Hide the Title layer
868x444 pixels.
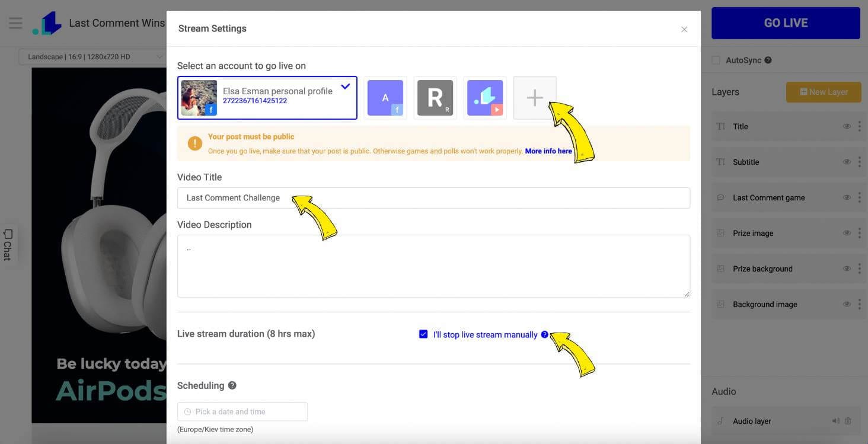click(x=847, y=126)
